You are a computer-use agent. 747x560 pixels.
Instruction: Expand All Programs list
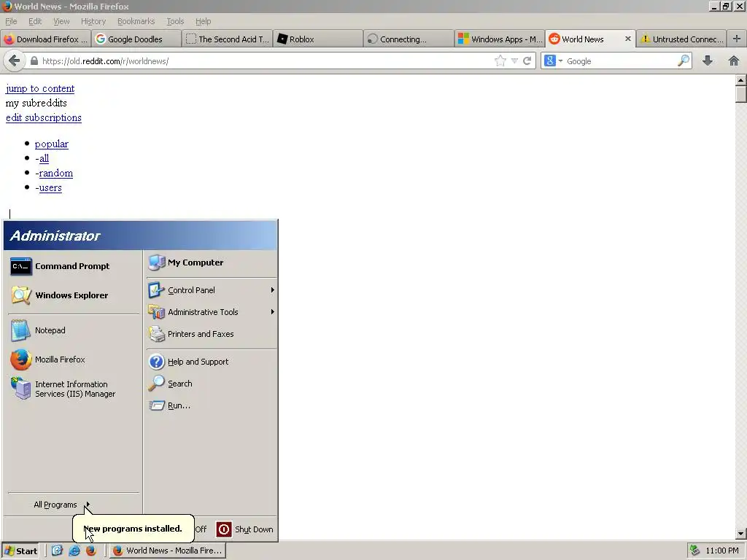tap(62, 505)
